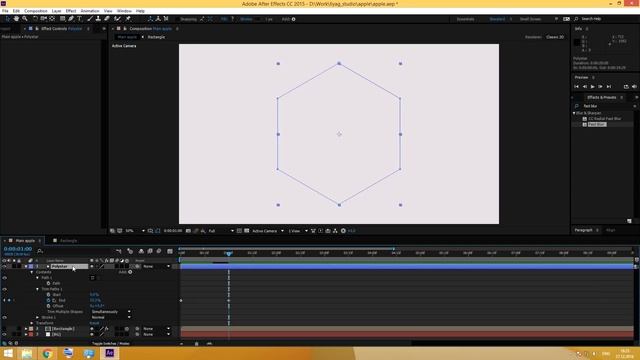Hide the BG layer with eye icon
The width and height of the screenshot is (640, 360).
click(4, 334)
